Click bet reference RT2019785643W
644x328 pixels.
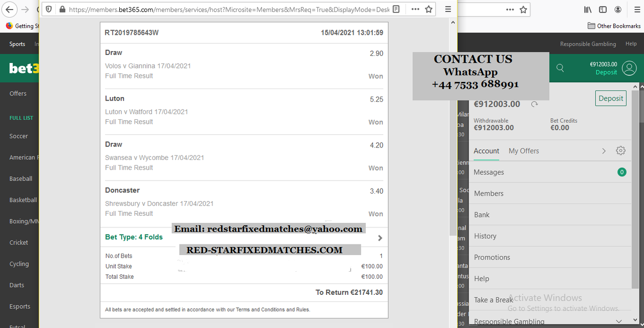[132, 33]
